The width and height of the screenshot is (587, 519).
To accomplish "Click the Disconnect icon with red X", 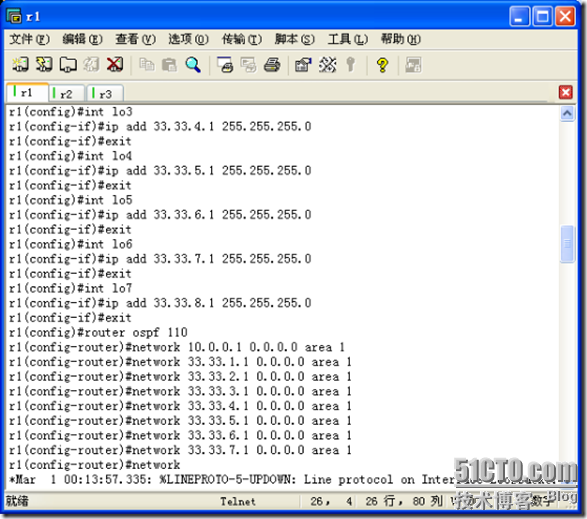I will [115, 65].
